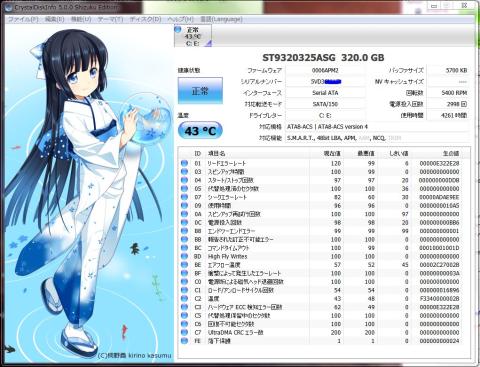
Task: Click firmware field showing 0004APM2
Action: (325, 70)
